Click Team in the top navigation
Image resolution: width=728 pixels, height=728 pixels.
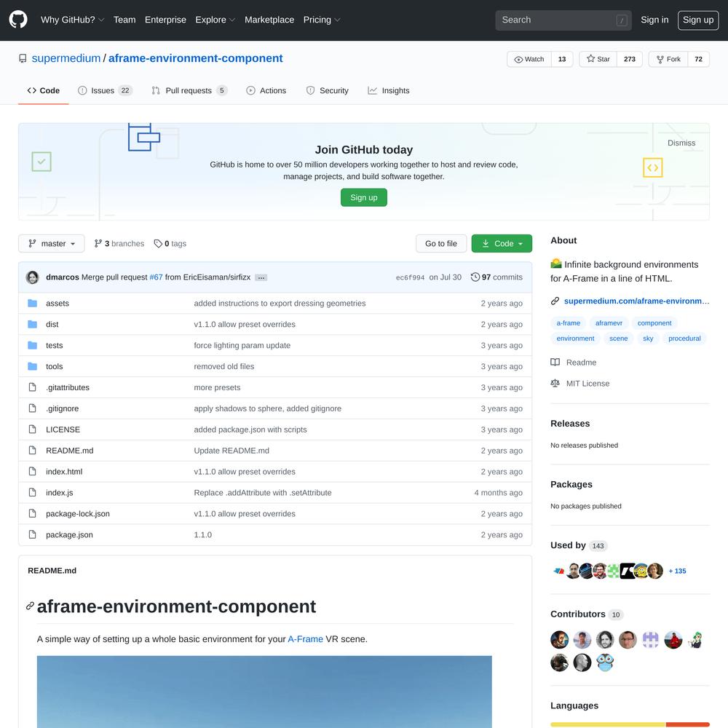[x=124, y=20]
